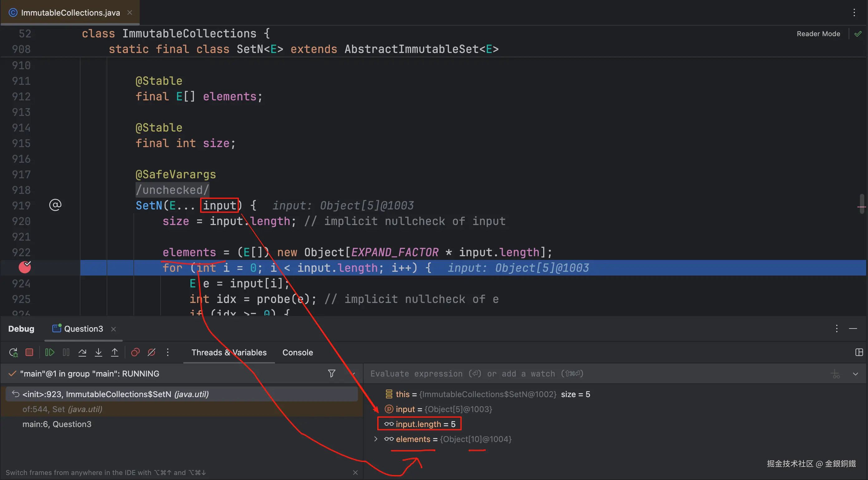Screen dimensions: 868x480
Task: Enable Reader Mode
Action: [818, 34]
